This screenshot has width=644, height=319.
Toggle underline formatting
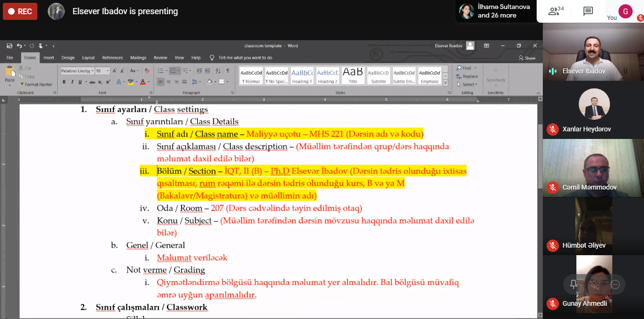79,82
